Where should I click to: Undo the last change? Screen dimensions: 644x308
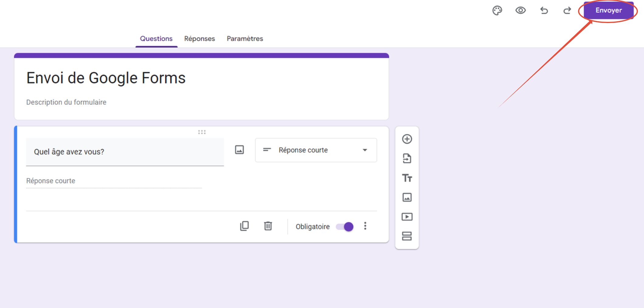tap(544, 11)
